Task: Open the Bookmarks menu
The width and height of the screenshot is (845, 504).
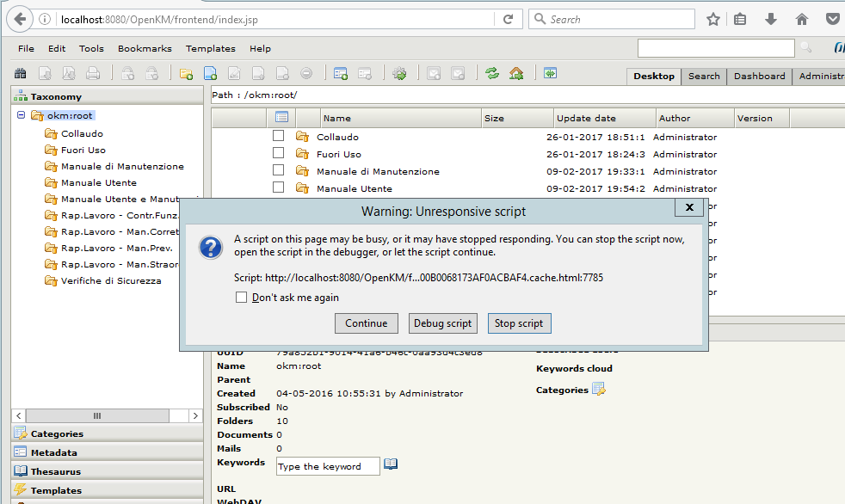Action: [145, 49]
